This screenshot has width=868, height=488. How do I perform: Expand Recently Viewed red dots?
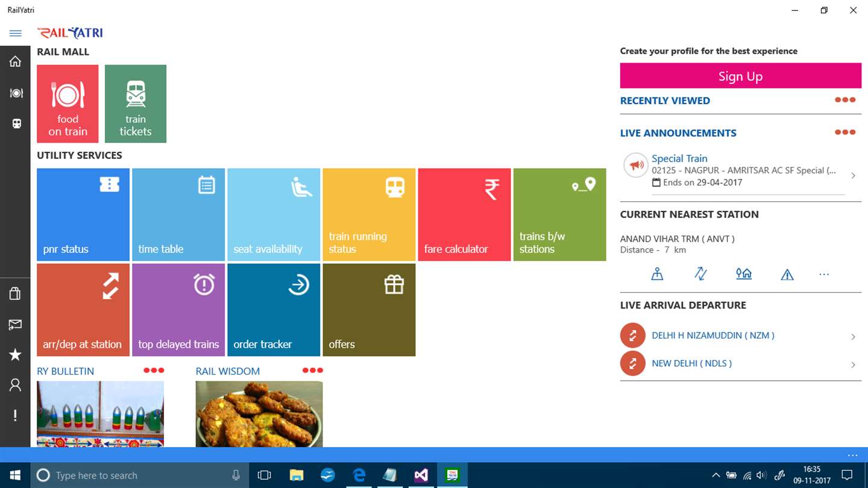point(845,100)
